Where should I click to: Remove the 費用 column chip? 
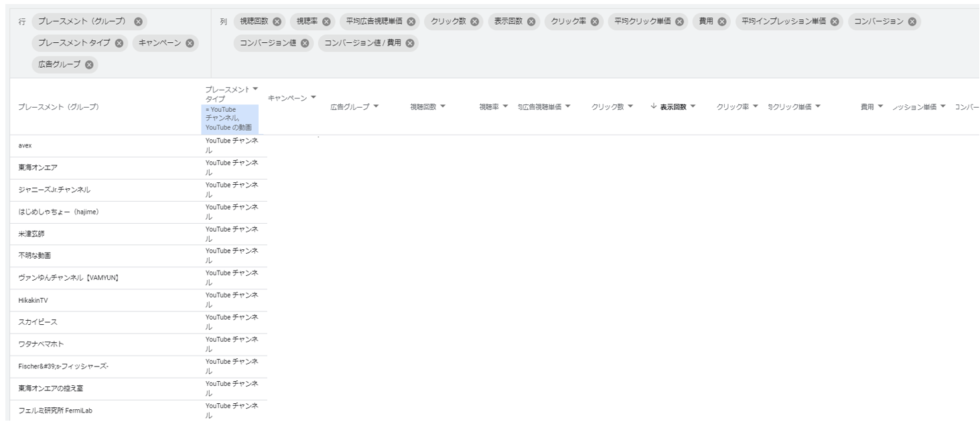722,21
